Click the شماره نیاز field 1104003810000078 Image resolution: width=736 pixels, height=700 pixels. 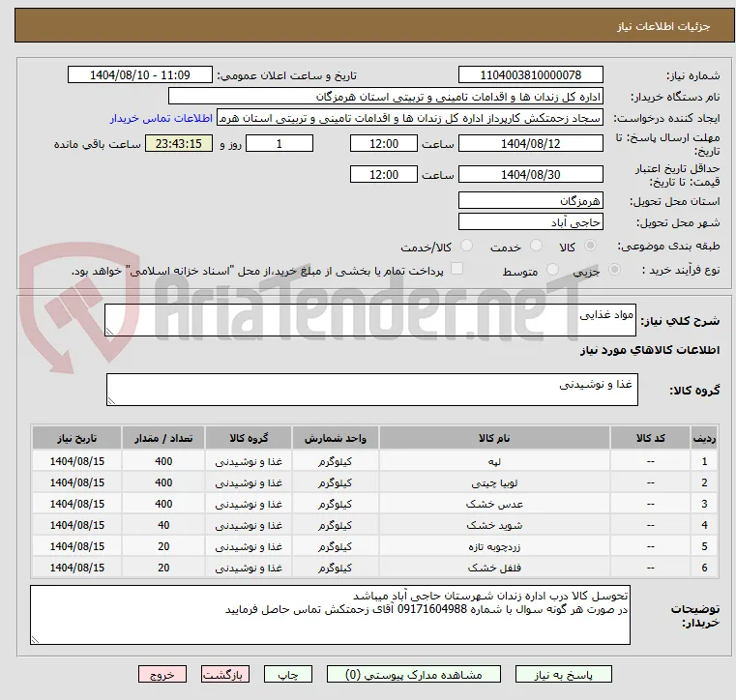coord(530,75)
